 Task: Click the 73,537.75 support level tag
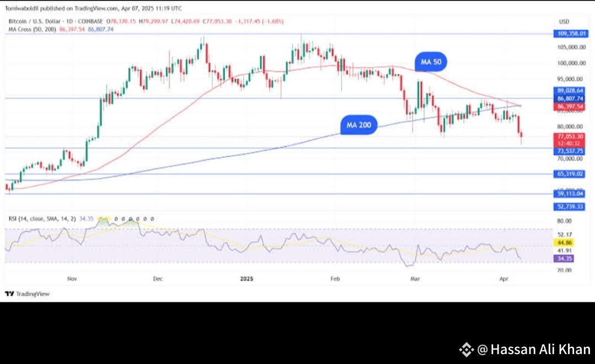pyautogui.click(x=570, y=151)
